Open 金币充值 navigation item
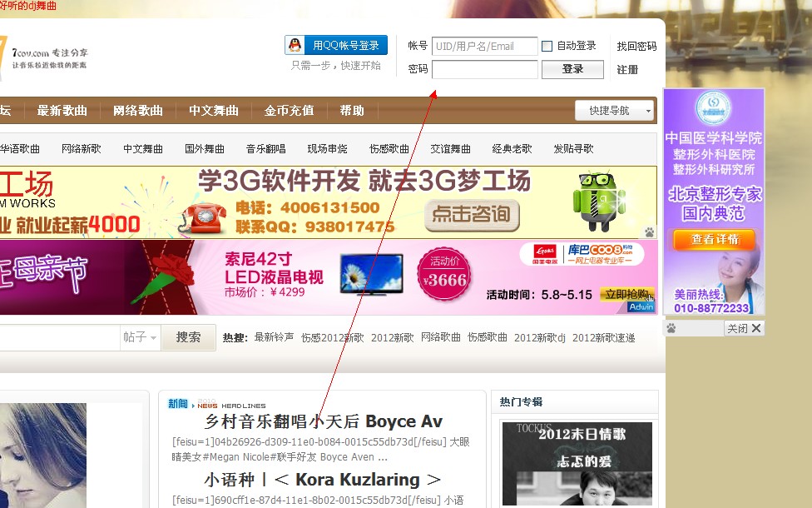Screen dimensions: 812x508 coord(289,111)
